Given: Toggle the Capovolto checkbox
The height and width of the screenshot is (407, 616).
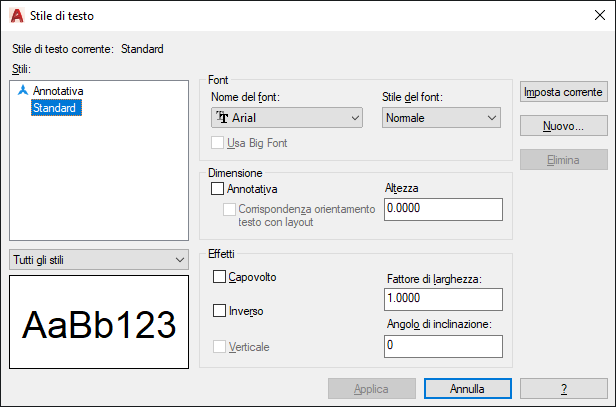Looking at the screenshot, I should pos(219,277).
